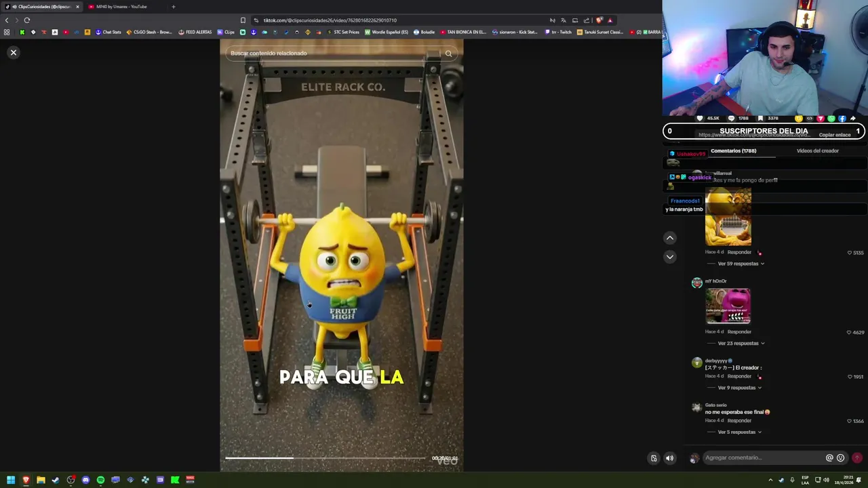Open the FEED ALERTAS bookmark
The height and width of the screenshot is (488, 868).
click(195, 32)
